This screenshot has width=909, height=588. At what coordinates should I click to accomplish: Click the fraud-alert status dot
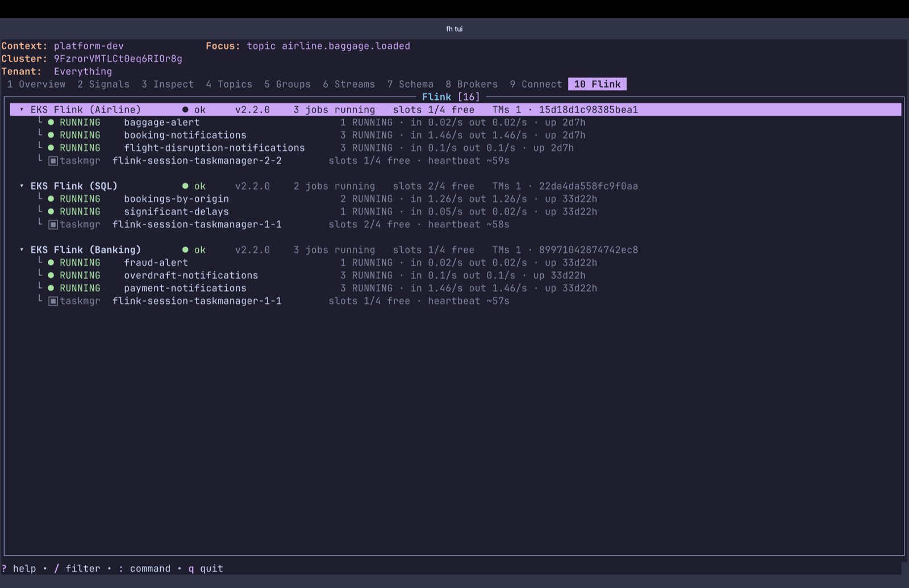coord(51,263)
